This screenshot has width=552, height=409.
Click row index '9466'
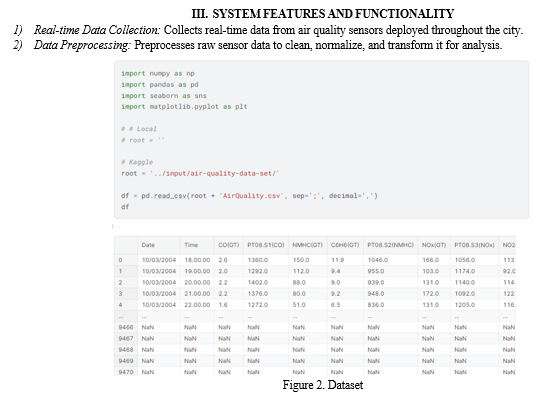[126, 327]
